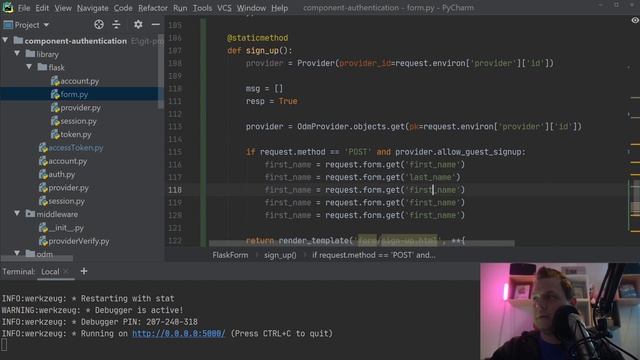Open the Navigate menu
Image resolution: width=640 pixels, height=360 pixels.
(93, 8)
